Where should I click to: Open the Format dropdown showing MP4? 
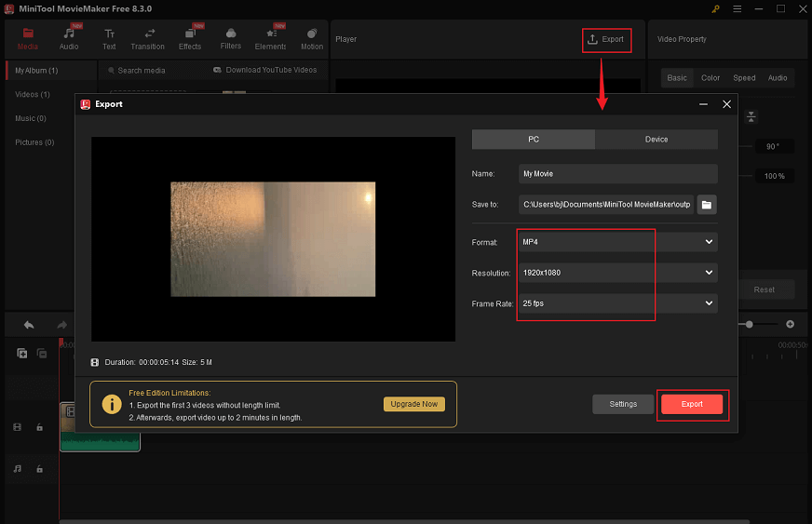617,242
